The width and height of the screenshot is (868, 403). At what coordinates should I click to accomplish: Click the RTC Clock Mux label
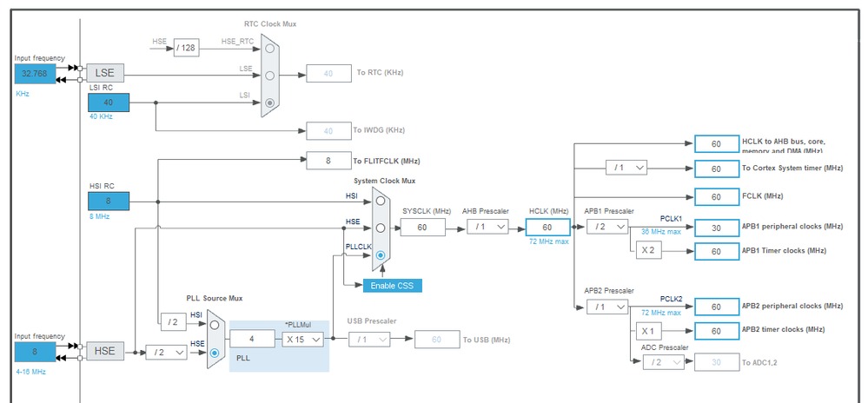click(x=270, y=23)
